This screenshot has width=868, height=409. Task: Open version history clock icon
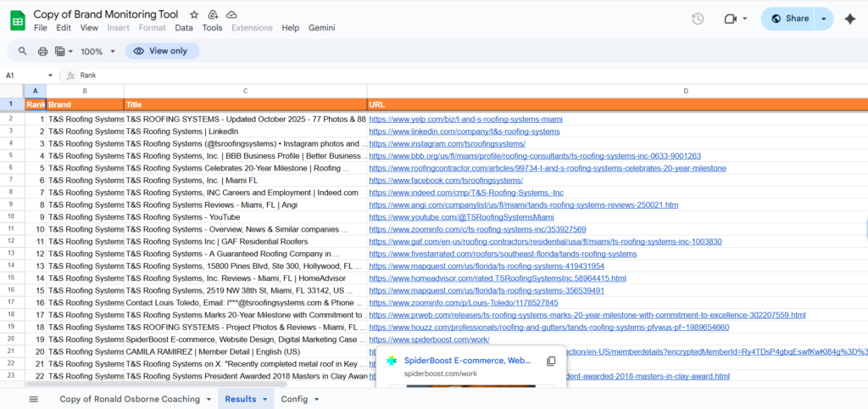pyautogui.click(x=698, y=19)
